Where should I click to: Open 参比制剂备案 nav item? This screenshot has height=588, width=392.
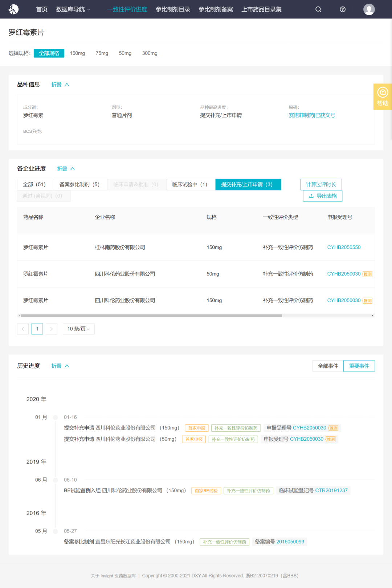pyautogui.click(x=216, y=9)
